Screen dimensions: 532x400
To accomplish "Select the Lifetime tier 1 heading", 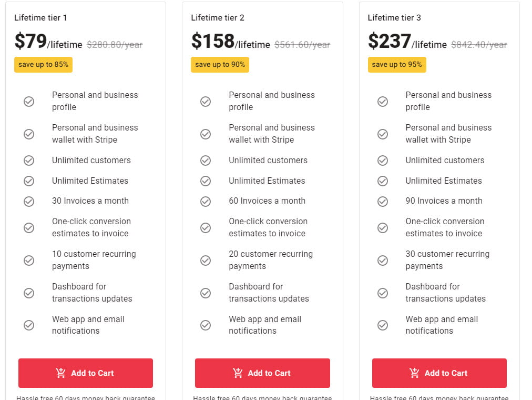I will [40, 17].
